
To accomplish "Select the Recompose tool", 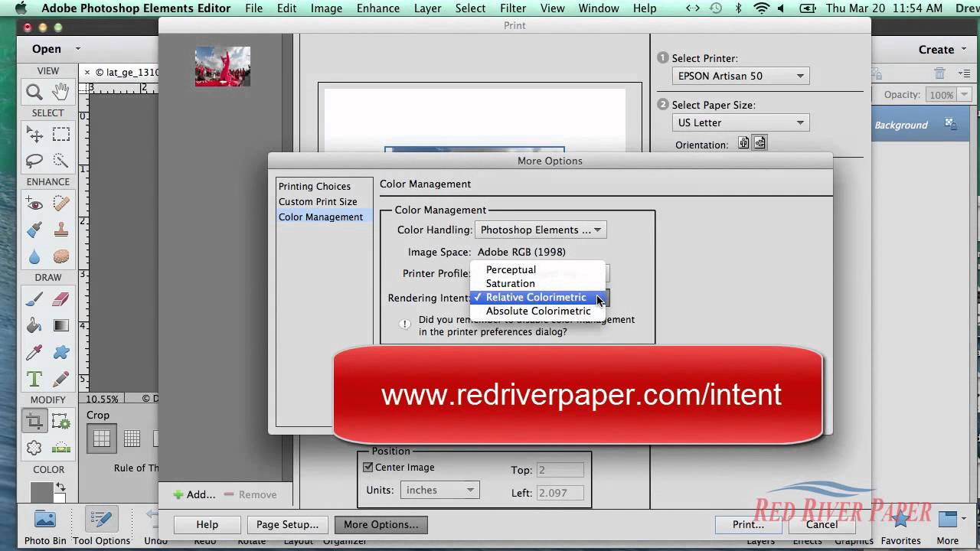I will point(61,421).
